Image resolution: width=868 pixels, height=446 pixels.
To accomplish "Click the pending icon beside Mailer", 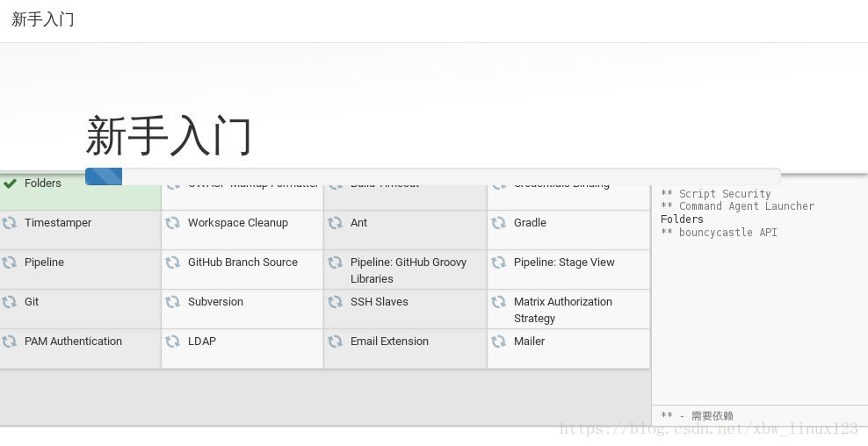I will coord(498,342).
